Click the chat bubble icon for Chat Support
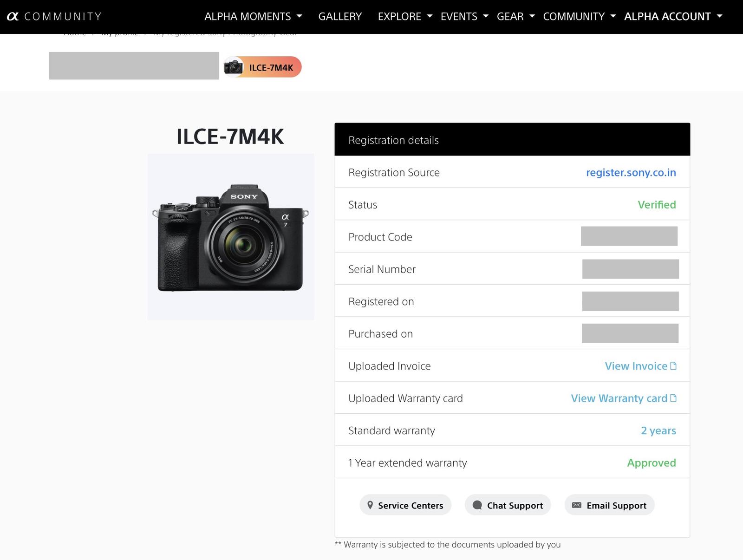The width and height of the screenshot is (743, 560). [477, 505]
